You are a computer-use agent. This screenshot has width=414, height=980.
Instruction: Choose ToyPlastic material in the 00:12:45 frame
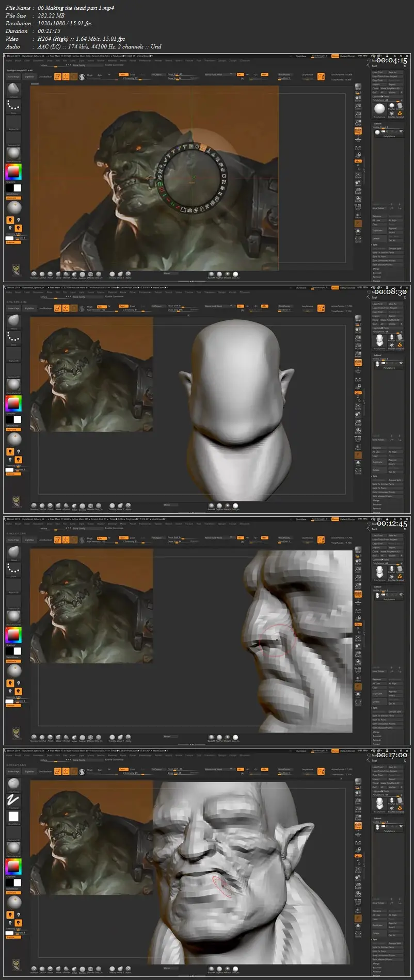pos(219,737)
